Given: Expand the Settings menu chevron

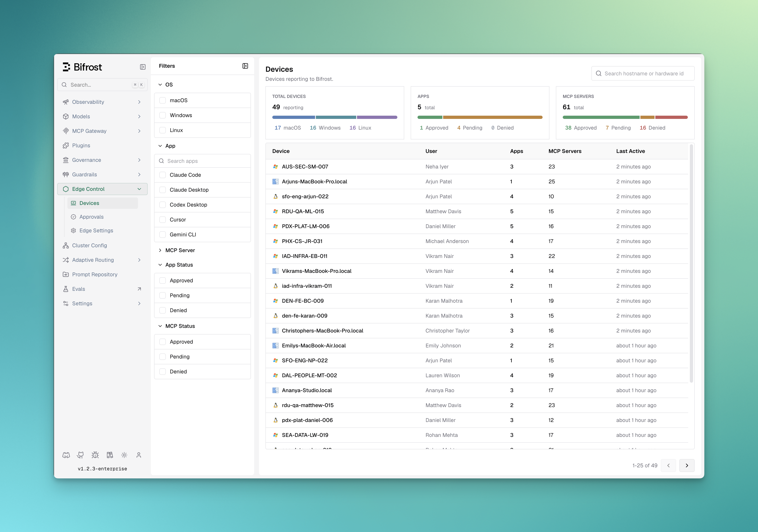Looking at the screenshot, I should [139, 303].
